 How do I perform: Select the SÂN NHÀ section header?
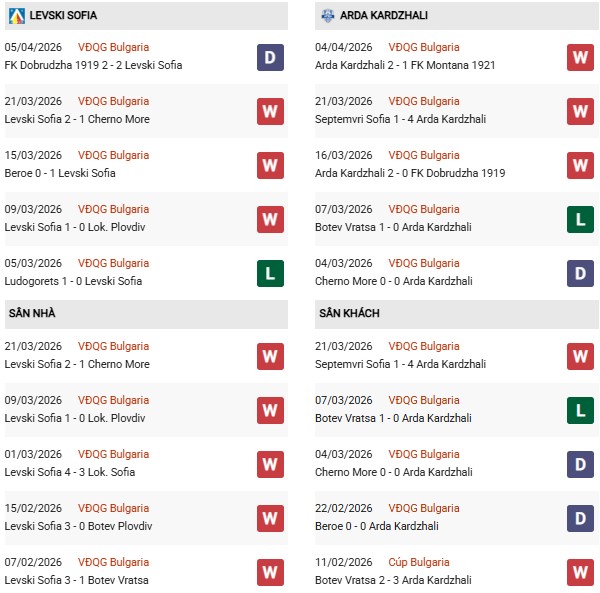[x=32, y=314]
